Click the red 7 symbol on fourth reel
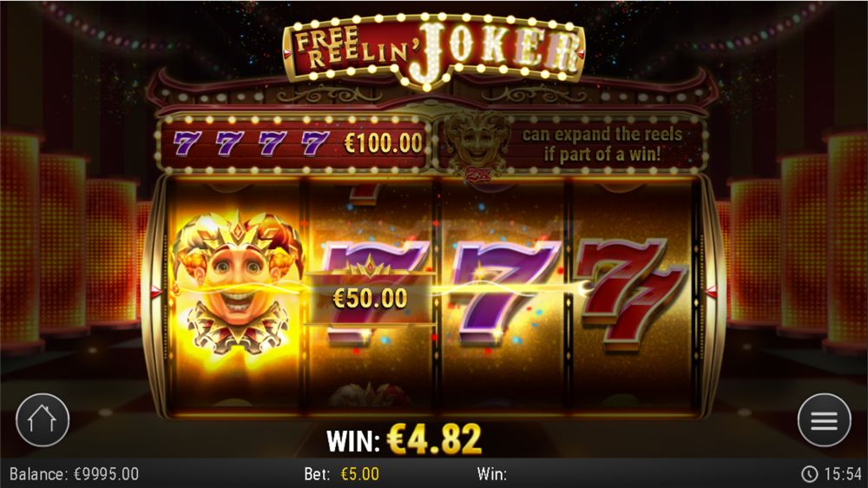Image resolution: width=868 pixels, height=488 pixels. coord(631,293)
